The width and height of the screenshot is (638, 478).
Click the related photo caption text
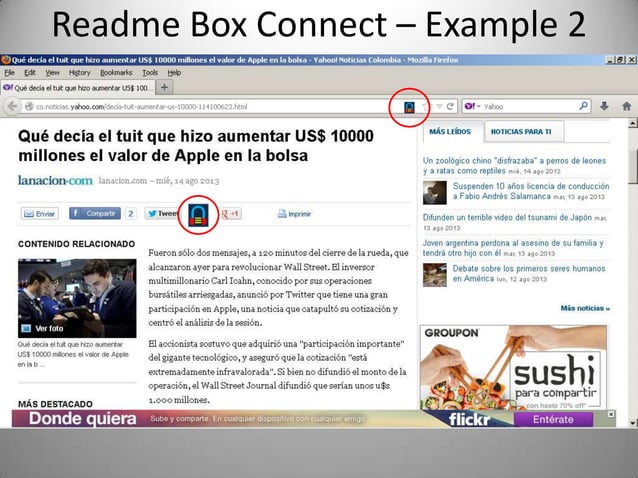[x=73, y=354]
